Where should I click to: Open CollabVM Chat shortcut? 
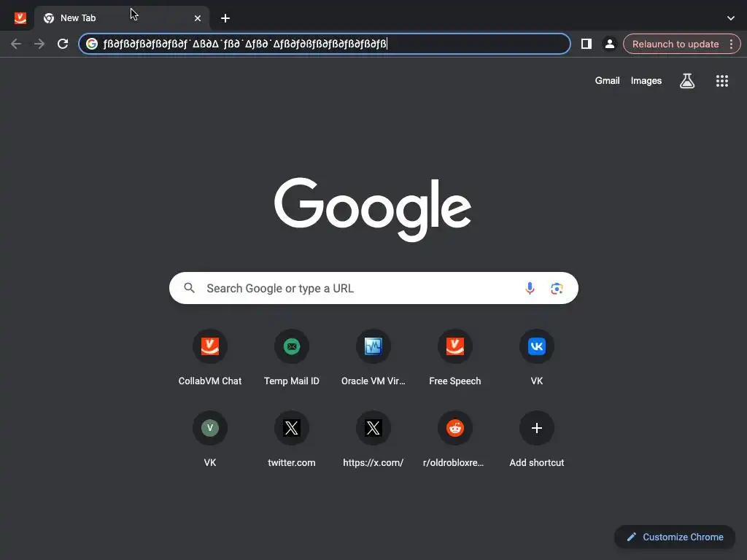(x=210, y=357)
